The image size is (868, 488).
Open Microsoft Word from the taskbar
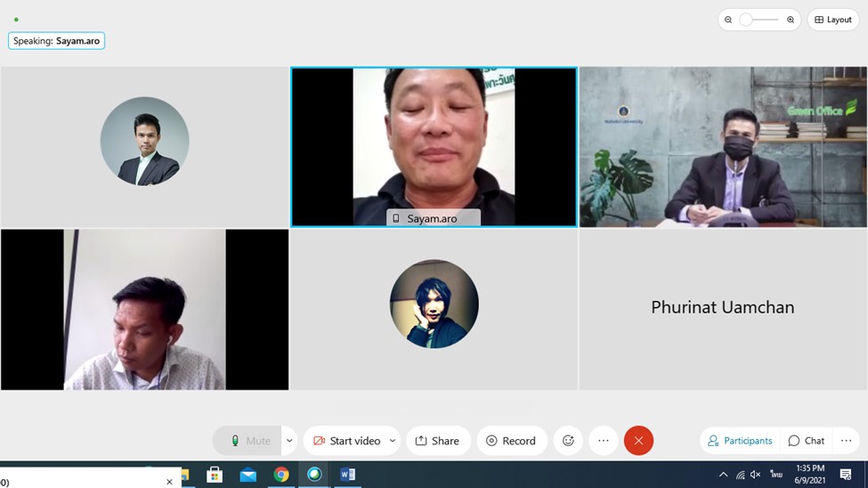click(347, 475)
